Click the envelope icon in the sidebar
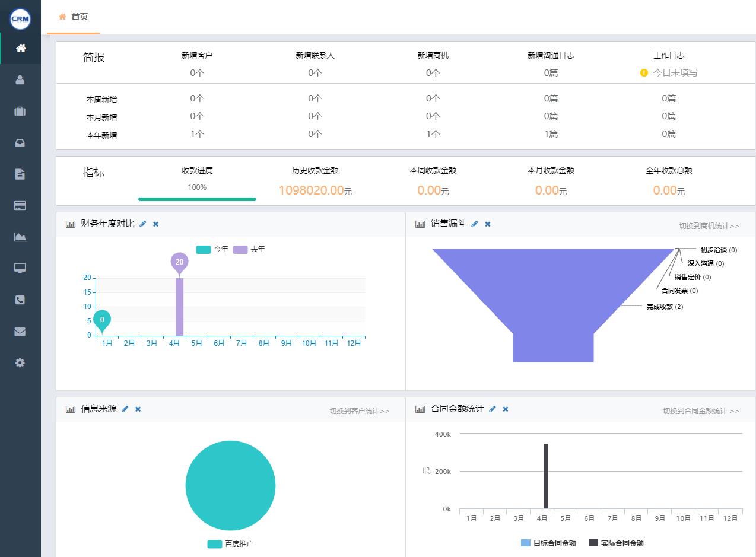The width and height of the screenshot is (756, 557). (x=20, y=332)
